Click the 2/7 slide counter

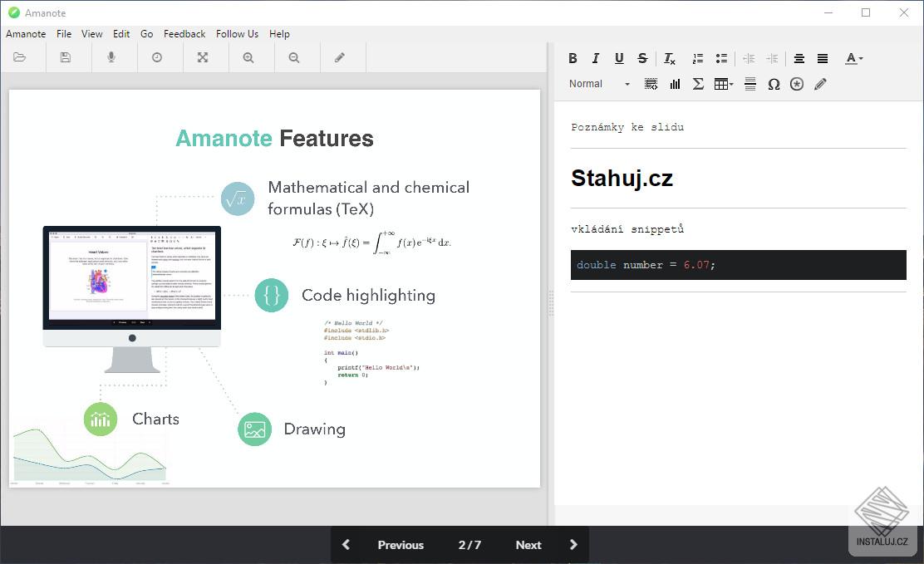click(469, 545)
